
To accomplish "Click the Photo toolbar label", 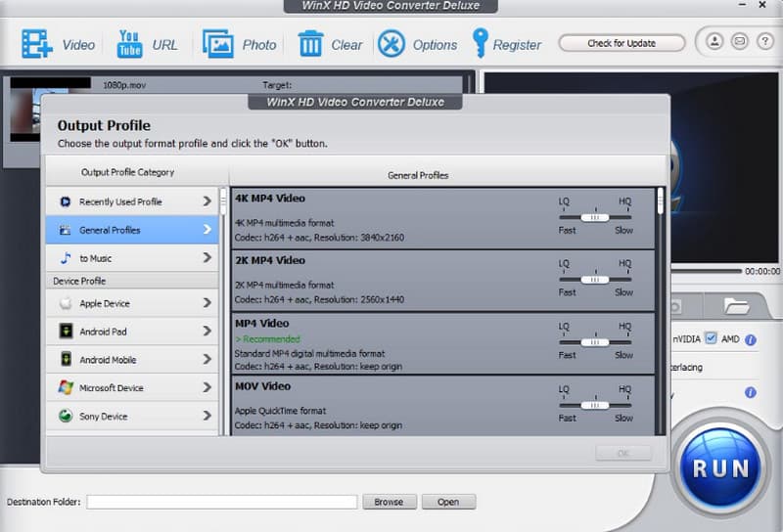I will [x=259, y=45].
